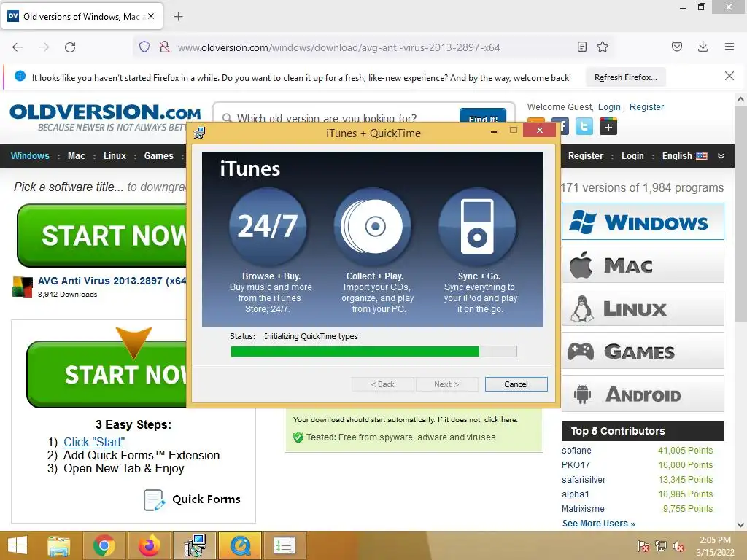Open contributor alpha1's profile

576,494
